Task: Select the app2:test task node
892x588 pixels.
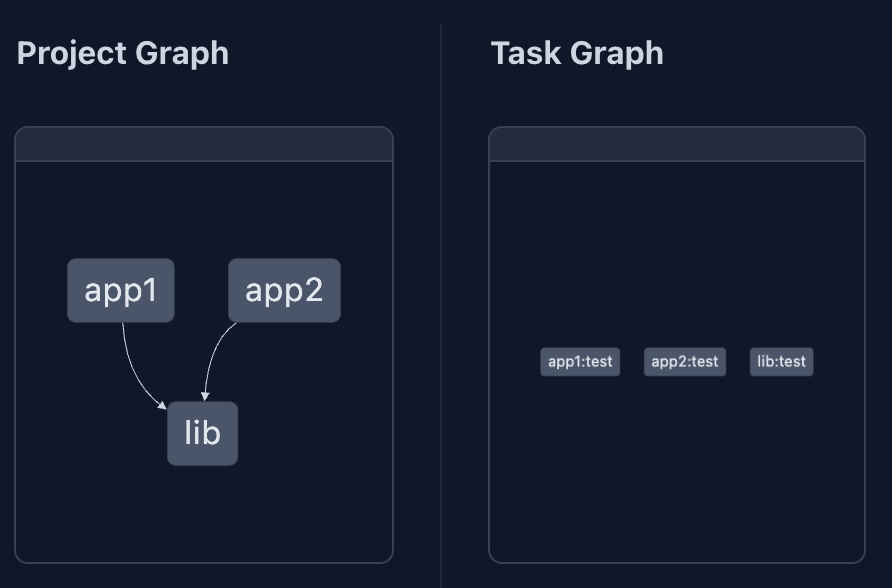Action: (x=684, y=361)
